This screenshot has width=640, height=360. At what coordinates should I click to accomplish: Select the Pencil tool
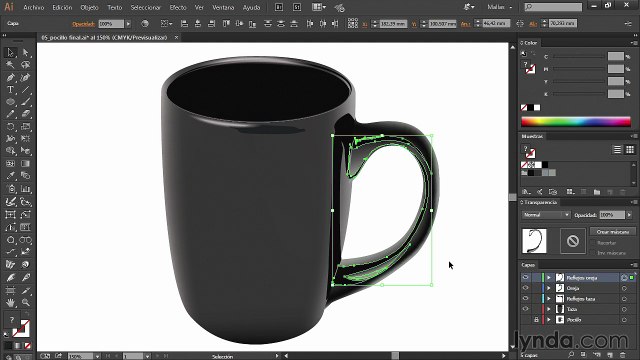click(10, 114)
